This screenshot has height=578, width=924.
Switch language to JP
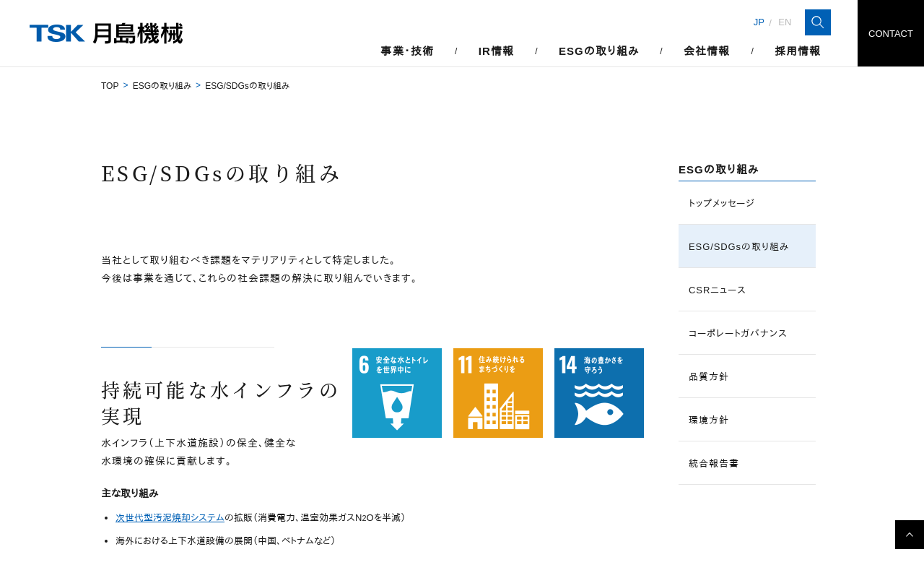[x=759, y=22]
